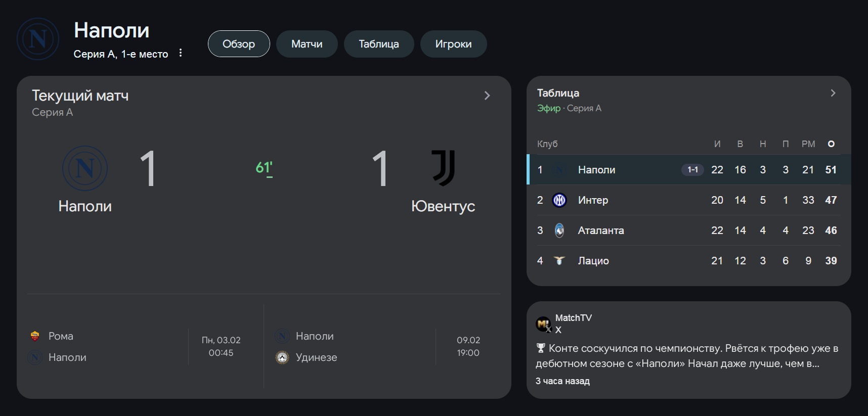
Task: Click the 61' live match minute
Action: pos(264,167)
